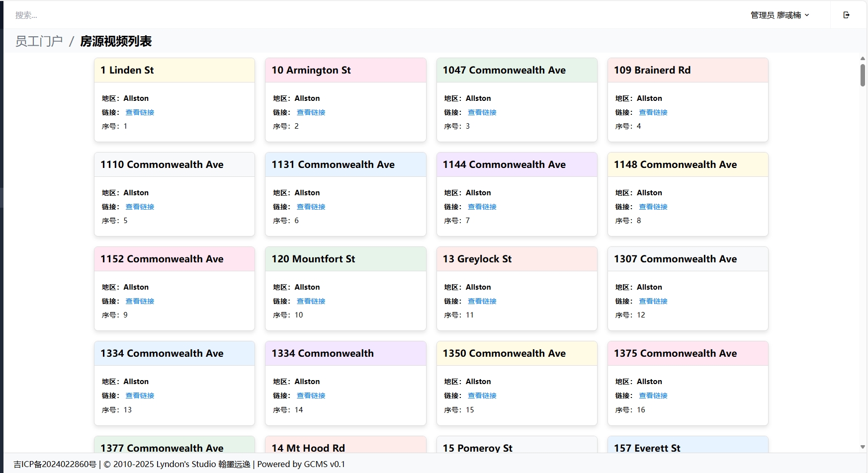Click the scroll down arrow on scrollbar
This screenshot has width=868, height=473.
[863, 447]
